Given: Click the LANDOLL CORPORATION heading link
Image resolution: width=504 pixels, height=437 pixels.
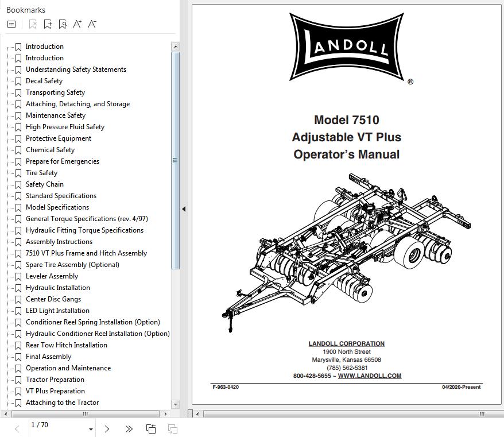Looking at the screenshot, I should 347,343.
